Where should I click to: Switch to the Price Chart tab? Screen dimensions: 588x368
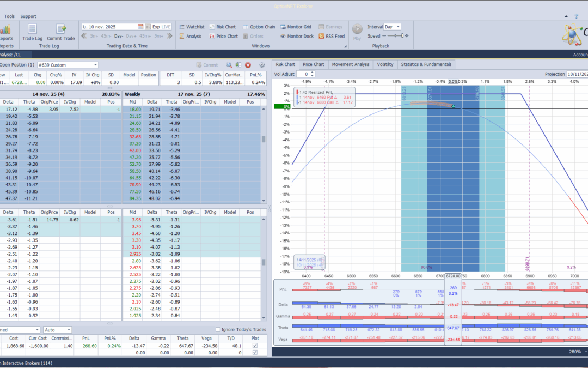[313, 64]
